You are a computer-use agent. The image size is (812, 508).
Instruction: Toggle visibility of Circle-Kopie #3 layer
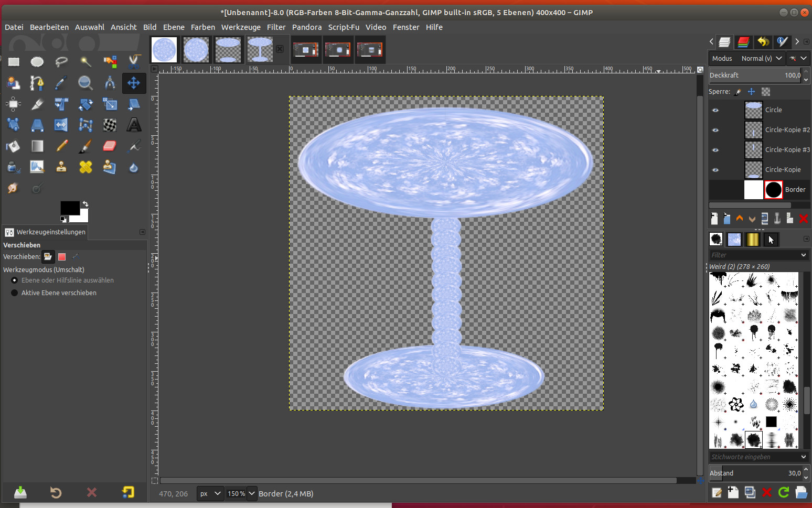(x=715, y=150)
